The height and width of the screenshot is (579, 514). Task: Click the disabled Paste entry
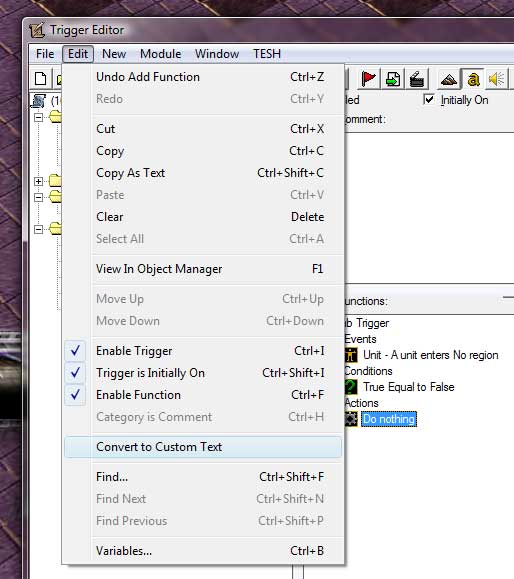pos(202,195)
